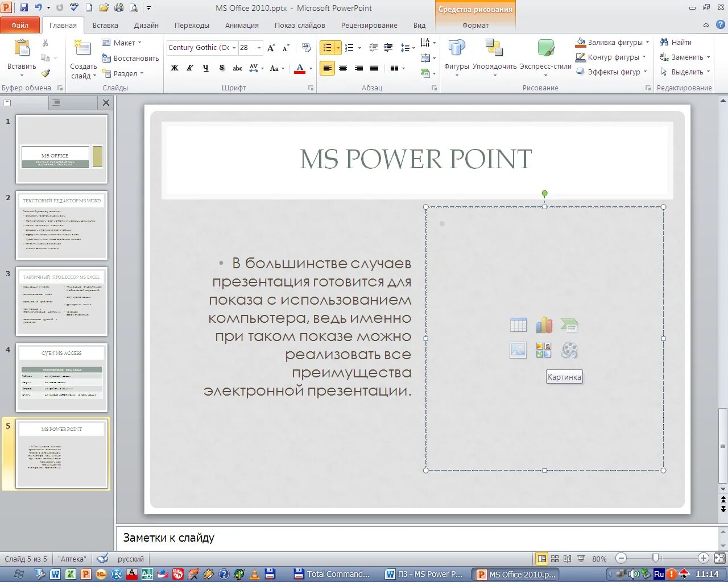Insert a chart via the placeholder icon

point(544,325)
